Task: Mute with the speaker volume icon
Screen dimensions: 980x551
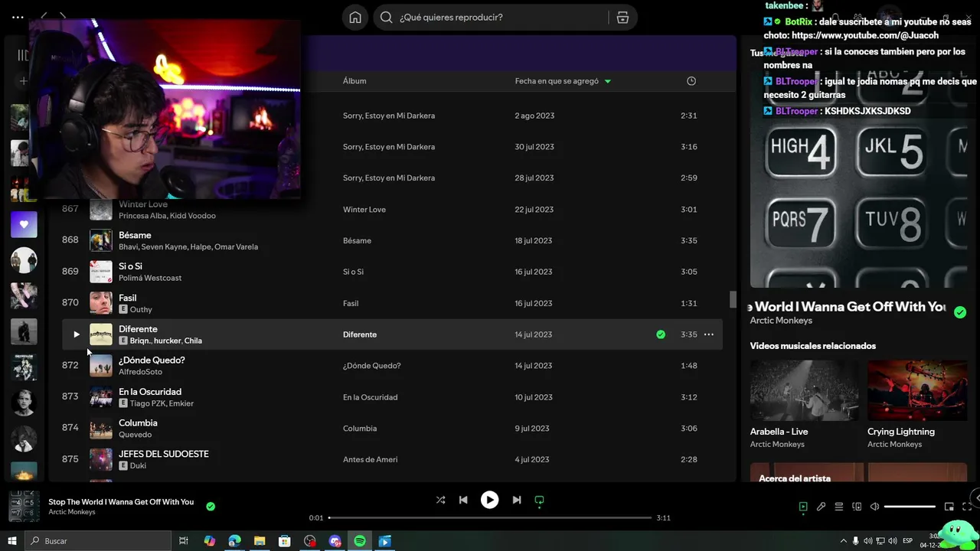Action: coord(874,507)
